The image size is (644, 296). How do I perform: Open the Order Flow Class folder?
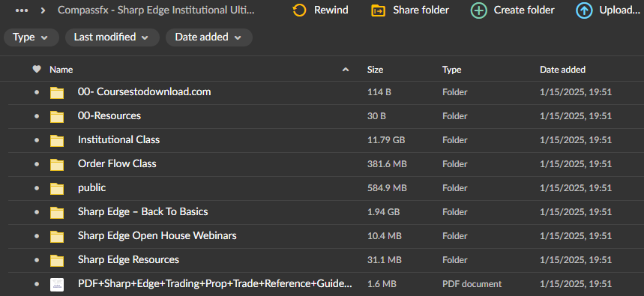(x=117, y=163)
